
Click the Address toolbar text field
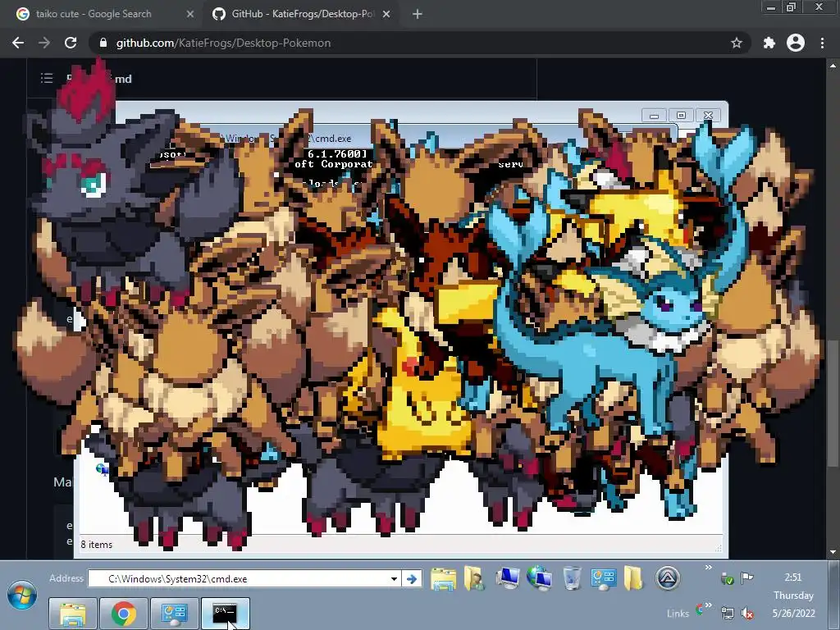pyautogui.click(x=244, y=578)
